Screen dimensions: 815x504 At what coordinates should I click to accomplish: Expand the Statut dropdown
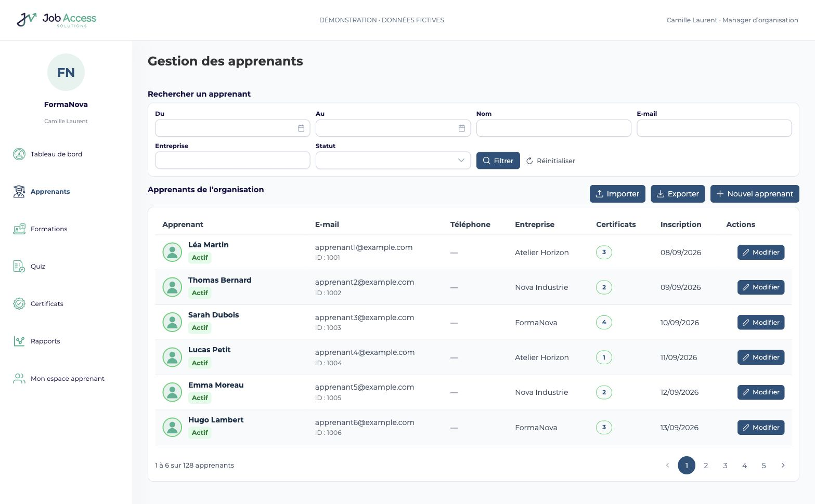393,160
